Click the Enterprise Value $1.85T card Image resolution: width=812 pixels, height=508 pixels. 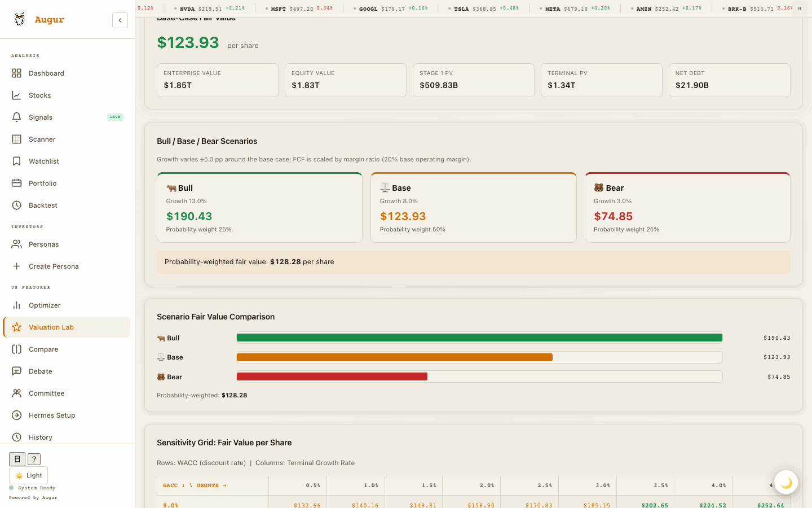pyautogui.click(x=218, y=80)
